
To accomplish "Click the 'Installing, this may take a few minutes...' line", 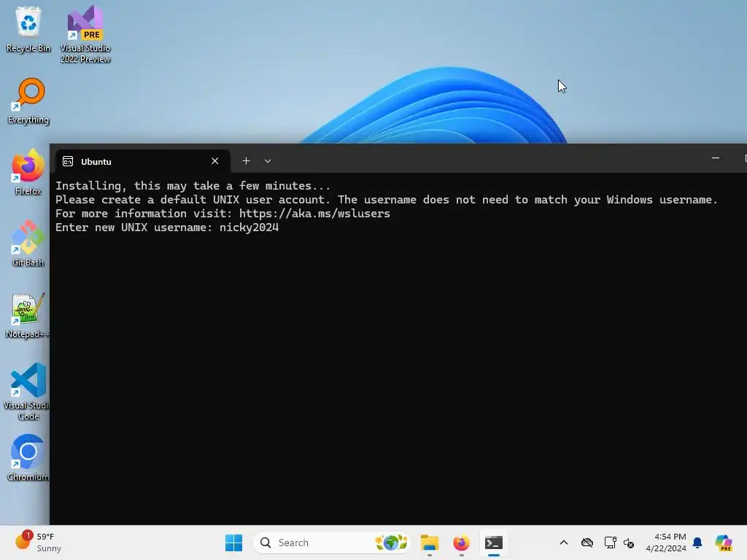I will pos(193,186).
